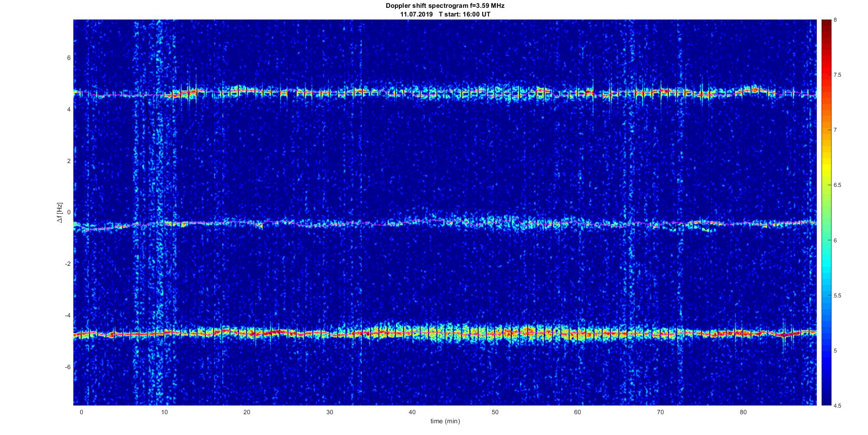This screenshot has height=435, width=868.
Task: Click the y-axis tick label '4'
Action: 69,109
